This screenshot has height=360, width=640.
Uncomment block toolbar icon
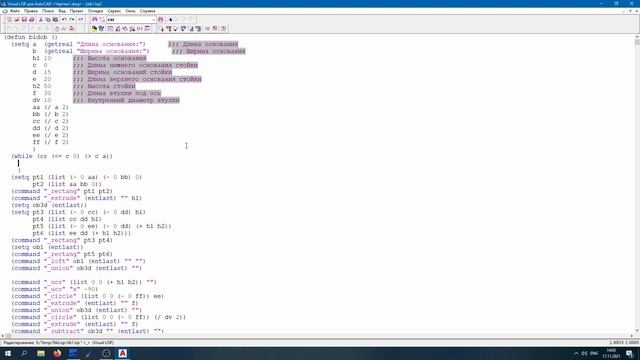tap(214, 29)
